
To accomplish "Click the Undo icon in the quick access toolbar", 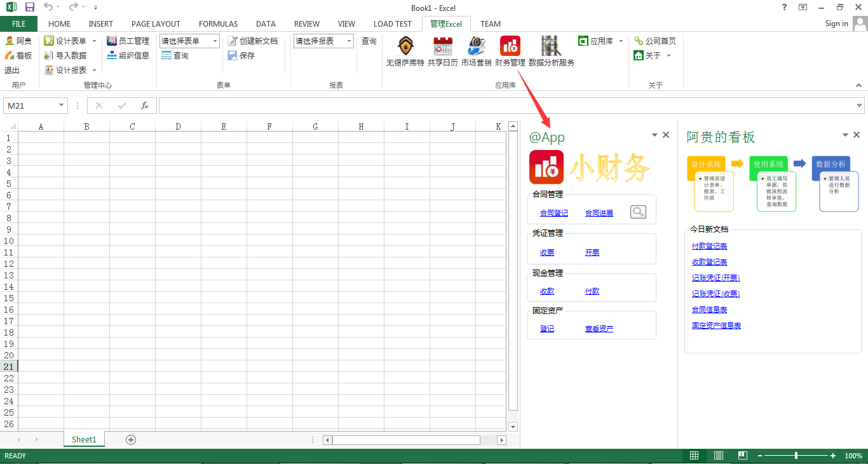I will 48,7.
